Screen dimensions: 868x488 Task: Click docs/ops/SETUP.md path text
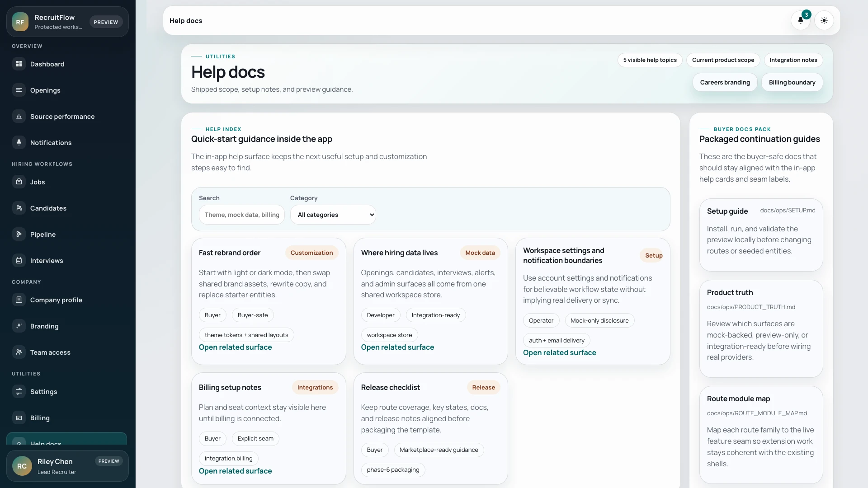tap(788, 211)
